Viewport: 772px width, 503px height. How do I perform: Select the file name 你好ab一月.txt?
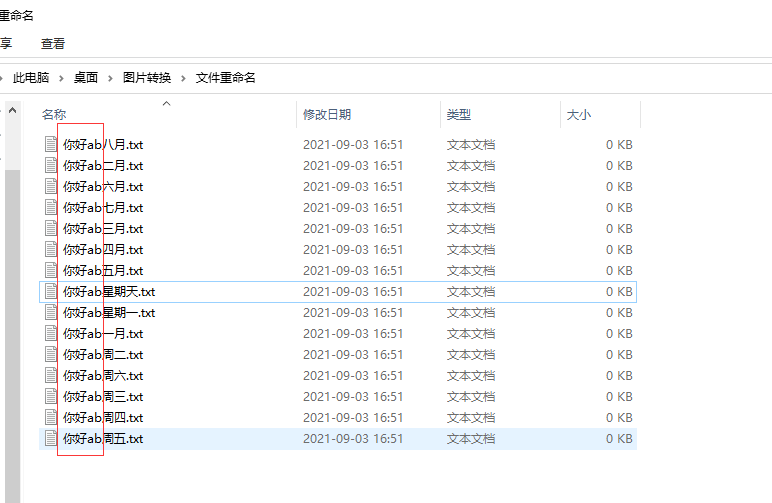(103, 334)
